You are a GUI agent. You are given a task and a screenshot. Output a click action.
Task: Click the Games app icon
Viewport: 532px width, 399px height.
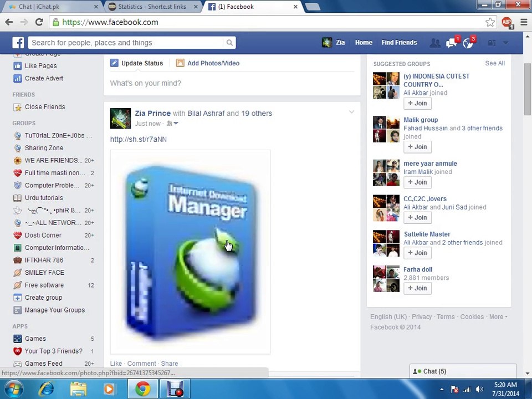point(17,339)
